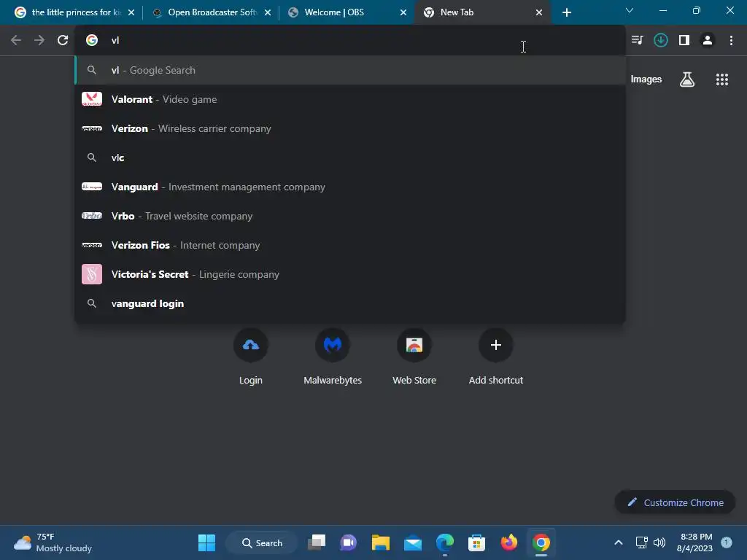The width and height of the screenshot is (747, 560).
Task: Click the Customize Chrome button
Action: tap(675, 502)
